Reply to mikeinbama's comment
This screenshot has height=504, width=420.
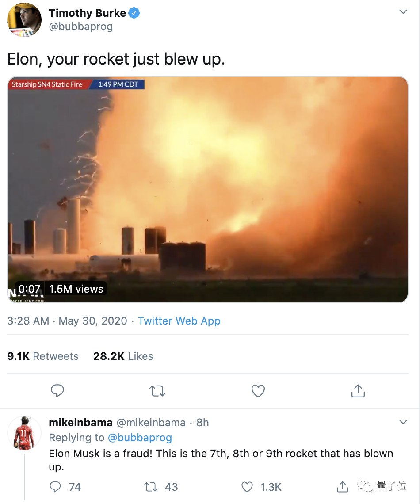pos(56,487)
